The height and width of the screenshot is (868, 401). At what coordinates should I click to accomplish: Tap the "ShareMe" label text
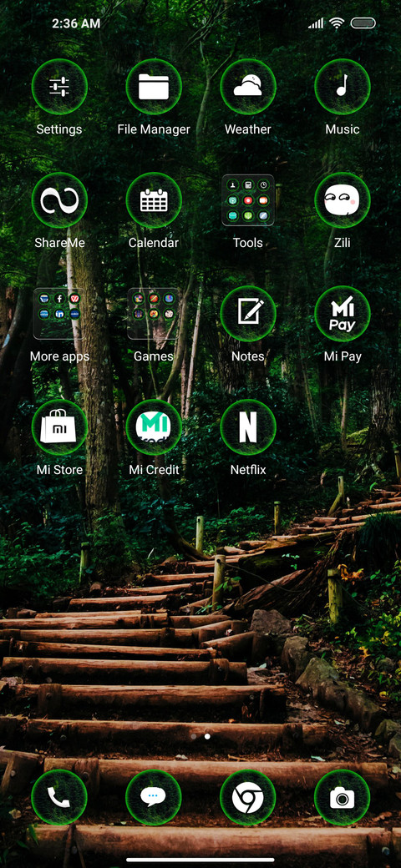coord(59,243)
